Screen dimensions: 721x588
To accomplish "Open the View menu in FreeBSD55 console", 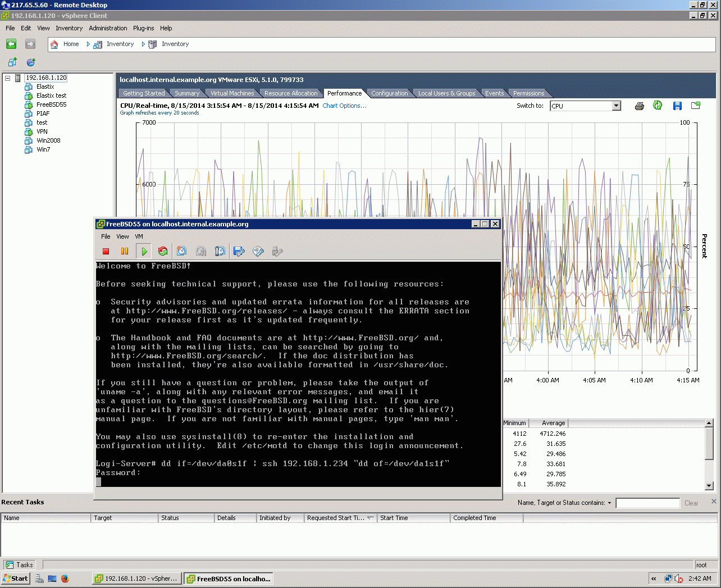I will [x=122, y=236].
